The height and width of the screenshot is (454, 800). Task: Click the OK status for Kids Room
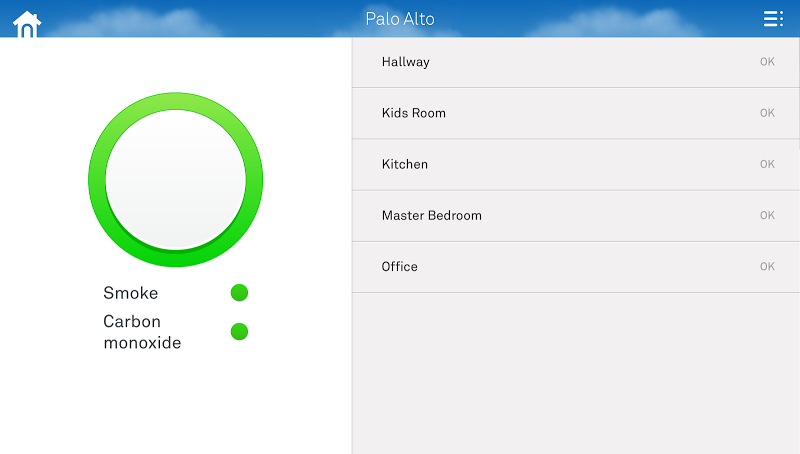767,113
